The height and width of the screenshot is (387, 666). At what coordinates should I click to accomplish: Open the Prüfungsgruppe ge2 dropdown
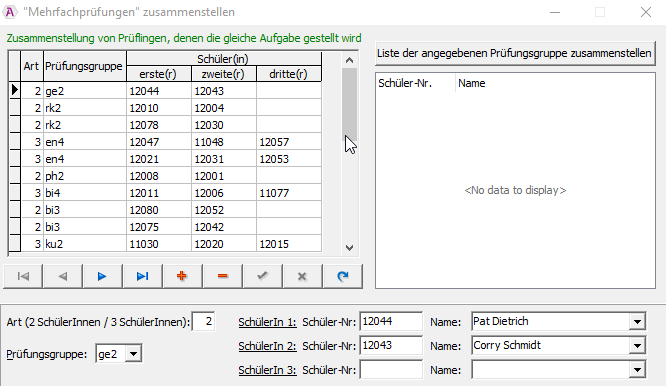133,353
